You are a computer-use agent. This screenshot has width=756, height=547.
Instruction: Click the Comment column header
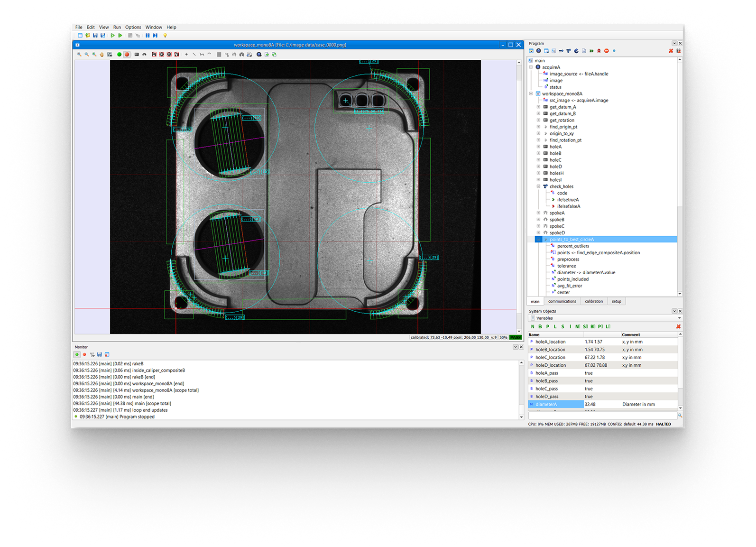pos(631,334)
